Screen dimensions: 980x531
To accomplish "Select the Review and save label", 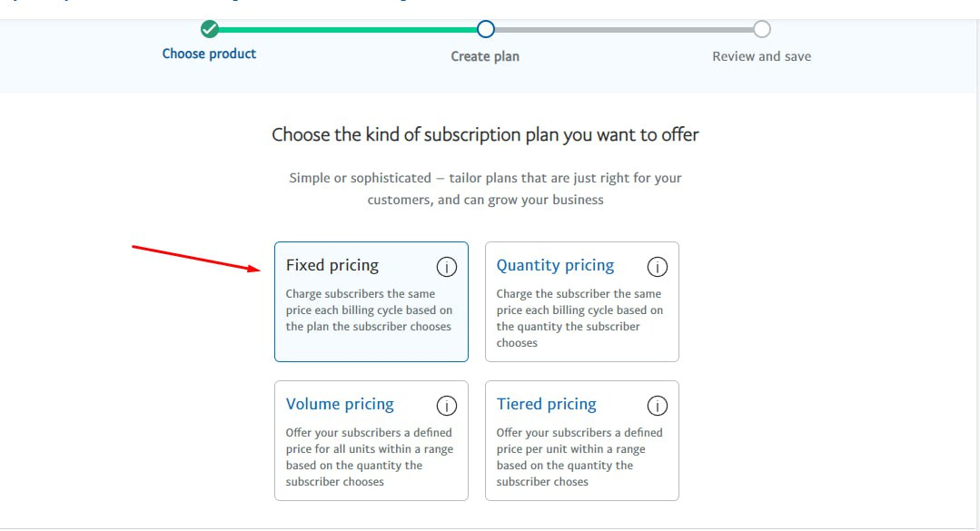I will click(x=761, y=56).
